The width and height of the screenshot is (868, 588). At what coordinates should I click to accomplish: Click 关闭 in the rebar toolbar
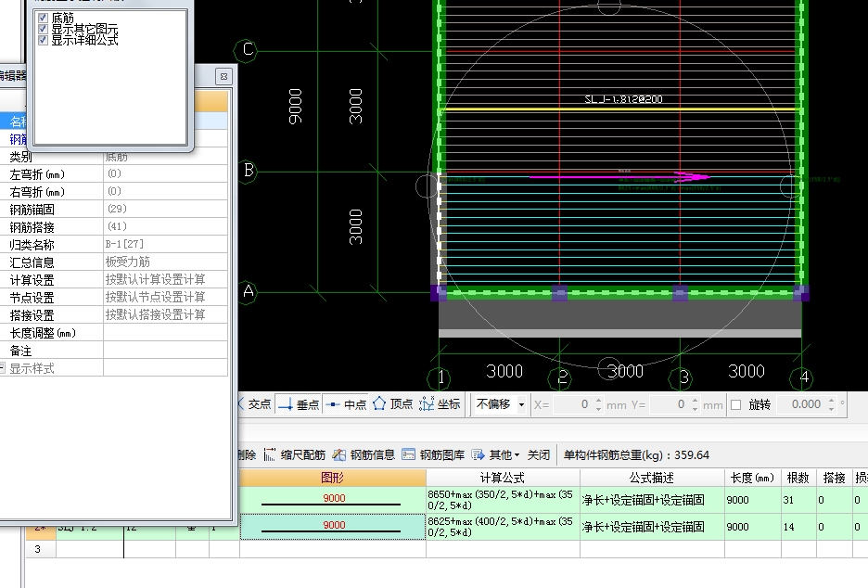(538, 455)
